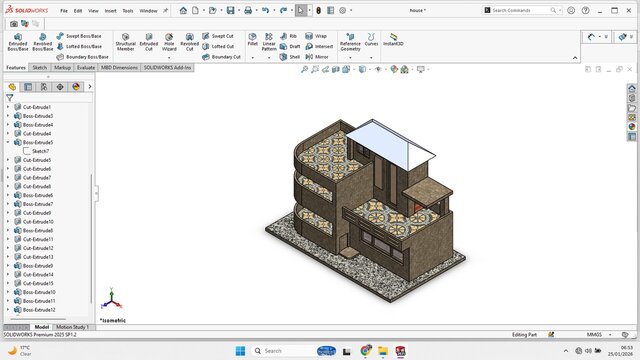This screenshot has width=640, height=360.
Task: Expand the Cut-Extrude1 feature
Action: (x=8, y=107)
